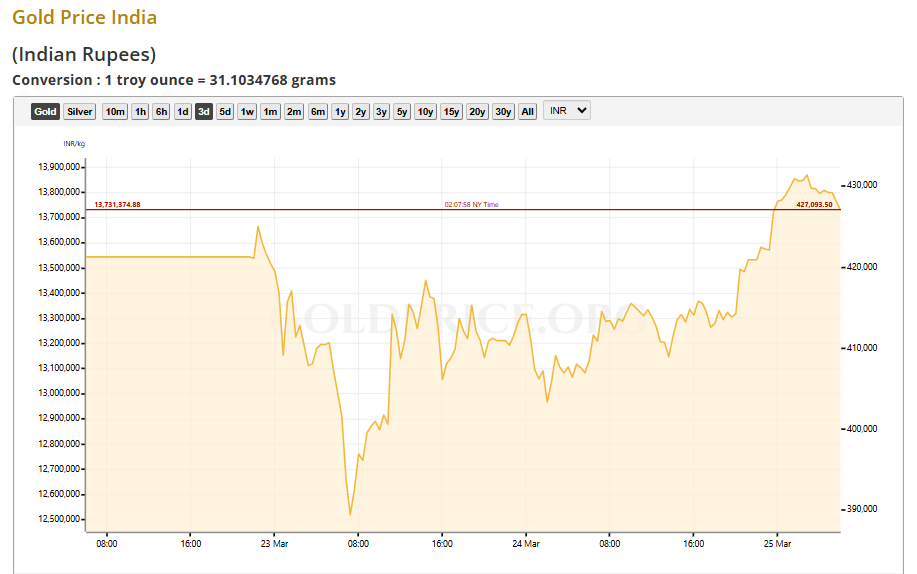Click the 02:07:58 NY Time label
This screenshot has width=917, height=574.
click(471, 204)
